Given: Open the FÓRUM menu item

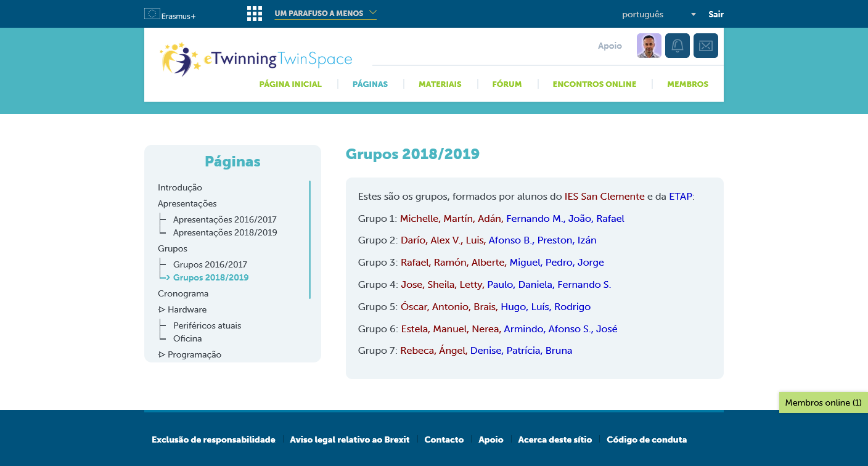Looking at the screenshot, I should click(507, 84).
